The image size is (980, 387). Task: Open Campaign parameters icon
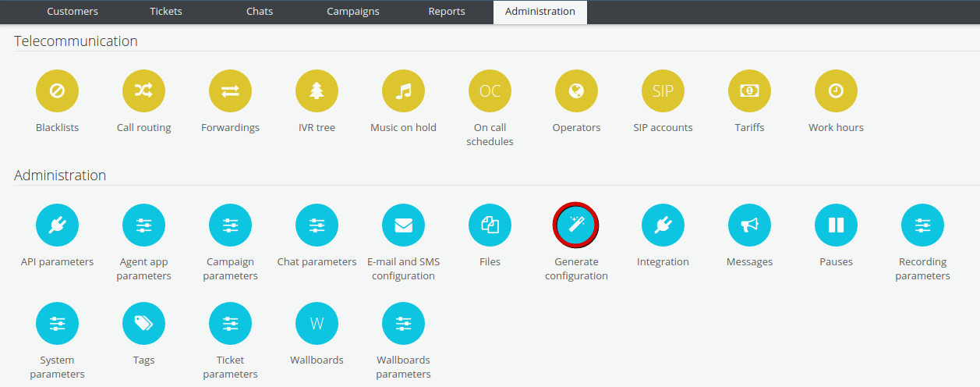[230, 225]
